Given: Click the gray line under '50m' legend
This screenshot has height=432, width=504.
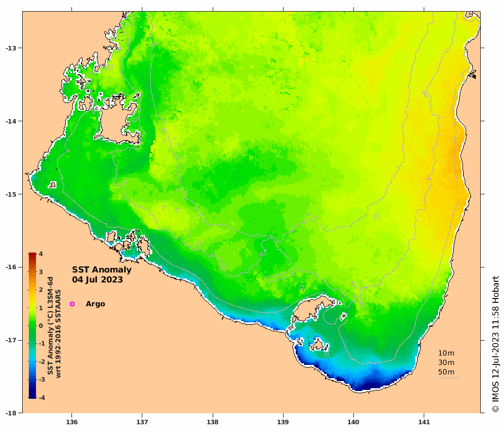Looking at the screenshot, I should pos(449,378).
